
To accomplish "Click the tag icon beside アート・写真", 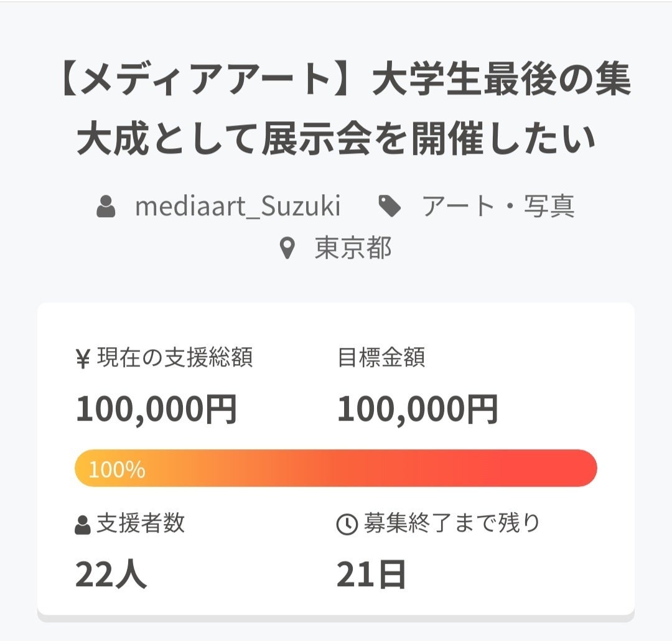I will pos(390,207).
